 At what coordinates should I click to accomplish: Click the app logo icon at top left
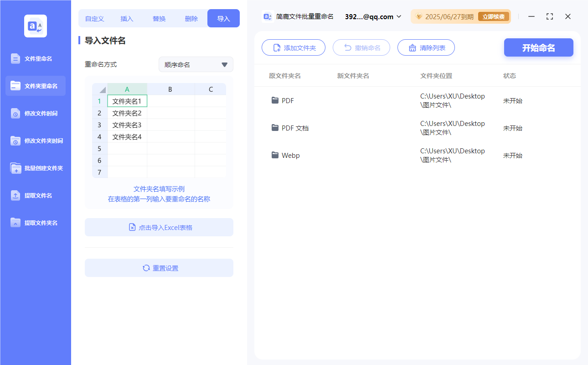(x=35, y=26)
